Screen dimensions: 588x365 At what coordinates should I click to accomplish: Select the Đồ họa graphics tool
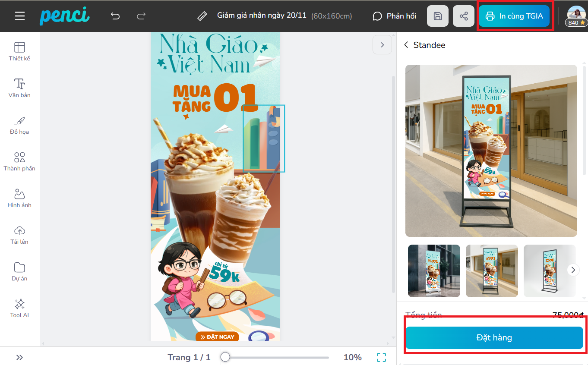click(19, 125)
